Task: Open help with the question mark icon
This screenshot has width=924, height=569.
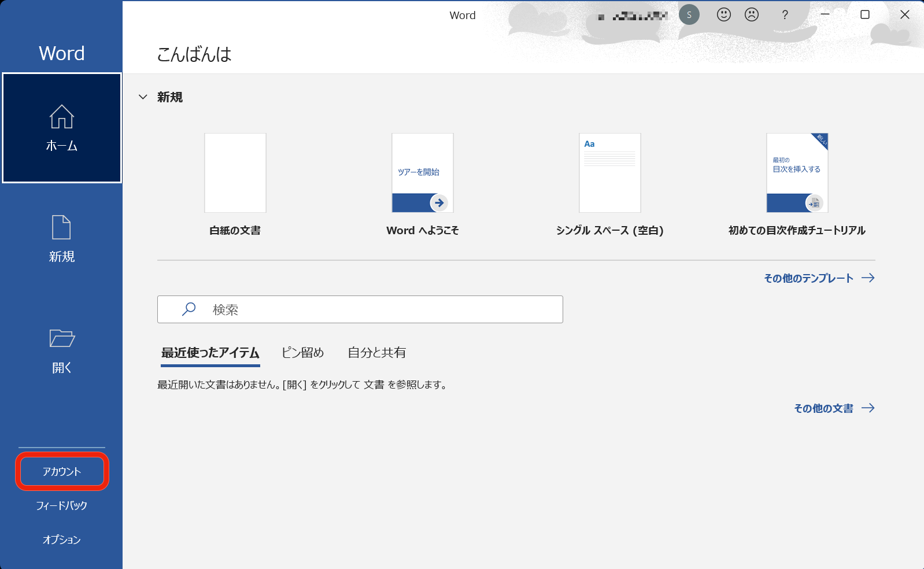Action: tap(785, 15)
